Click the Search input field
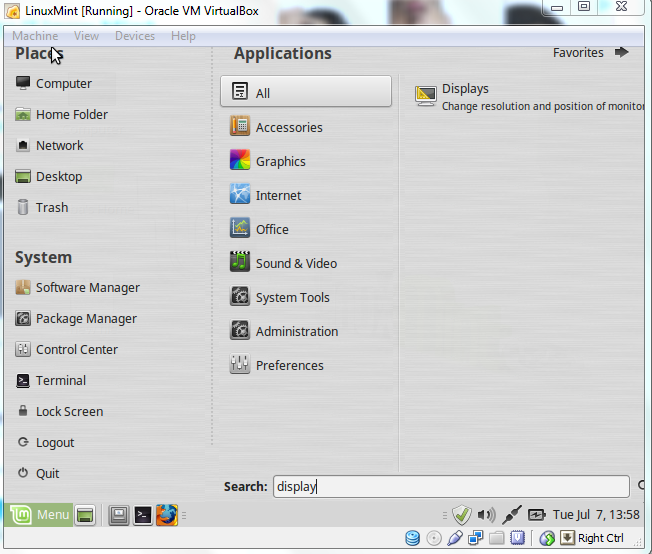 [451, 486]
